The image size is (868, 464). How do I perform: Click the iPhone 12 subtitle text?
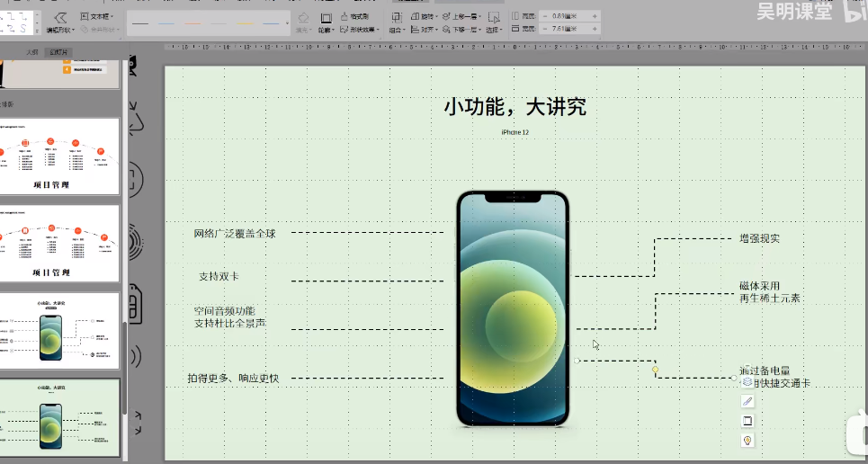click(x=515, y=132)
